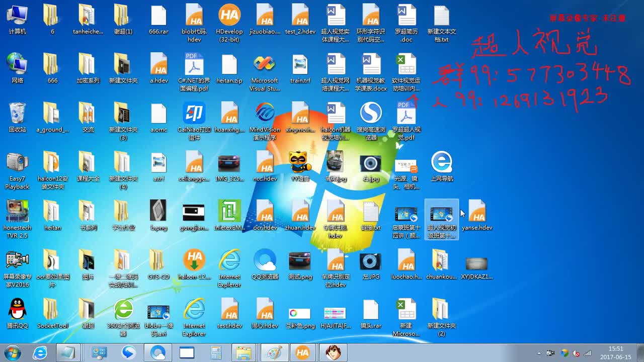Open HDevelop (32-bit) shortcut

pyautogui.click(x=229, y=24)
